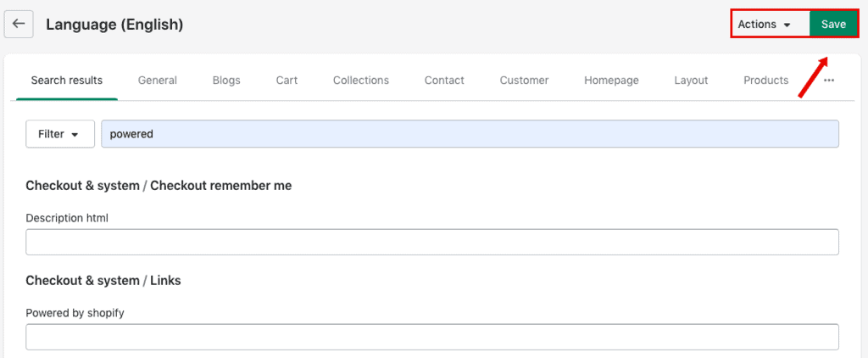Viewport: 868px width, 358px height.
Task: Go to the Cart tab
Action: (287, 81)
